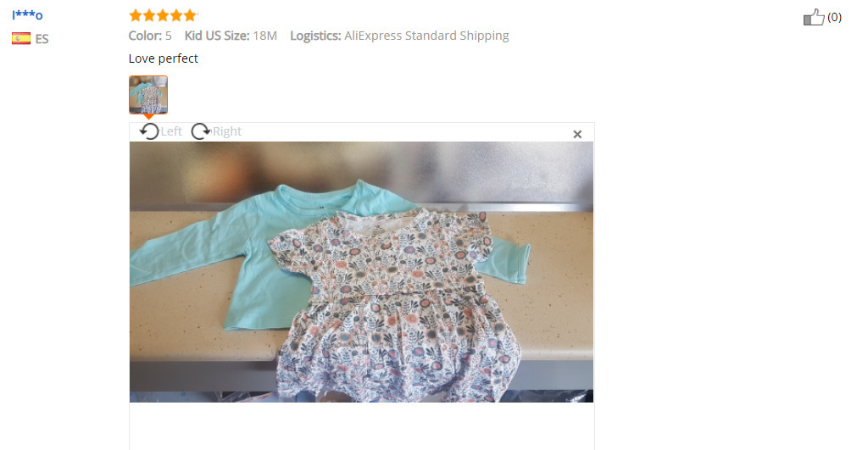868x450 pixels.
Task: Click the Kid US Size 18M attribute
Action: click(x=231, y=36)
